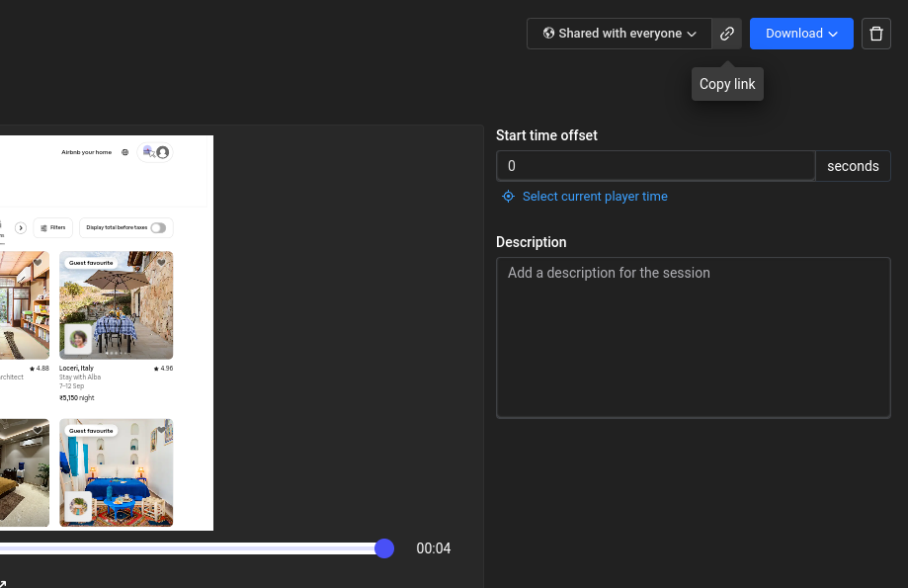Delete the session with the trash icon
The height and width of the screenshot is (588, 908).
876,34
